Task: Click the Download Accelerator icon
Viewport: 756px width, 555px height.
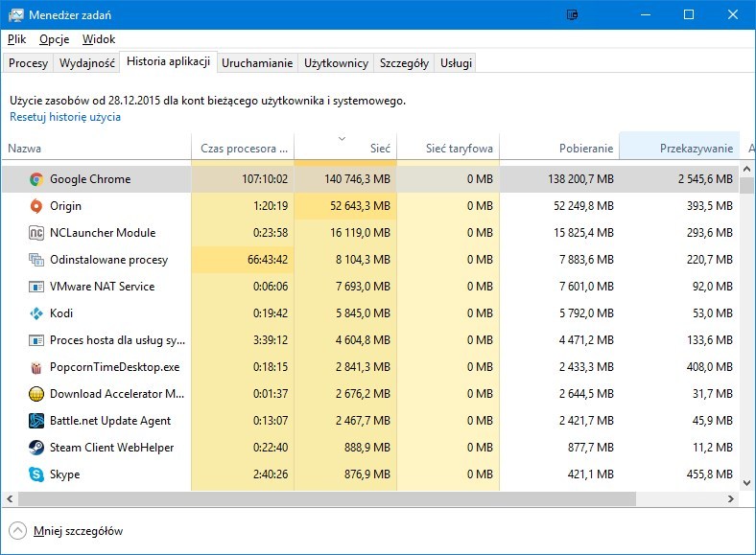Action: (x=36, y=394)
